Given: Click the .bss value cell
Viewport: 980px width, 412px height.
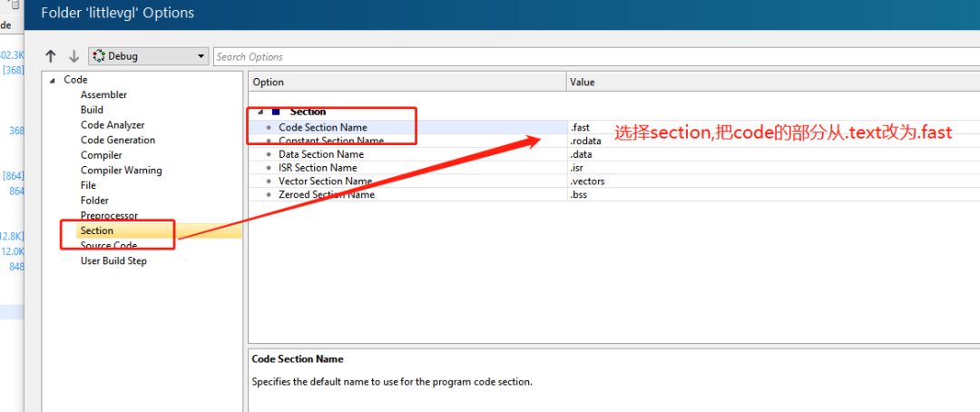Looking at the screenshot, I should (774, 194).
